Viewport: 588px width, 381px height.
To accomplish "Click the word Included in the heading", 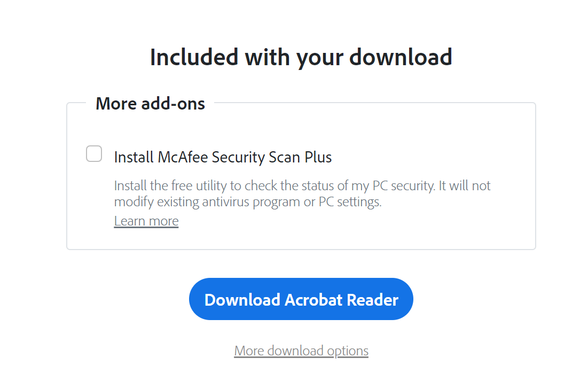I will [194, 57].
